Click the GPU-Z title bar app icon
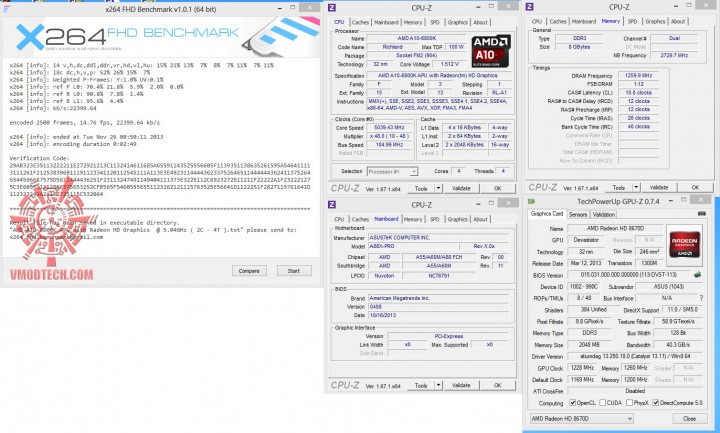Image resolution: width=720 pixels, height=433 pixels. (x=531, y=201)
